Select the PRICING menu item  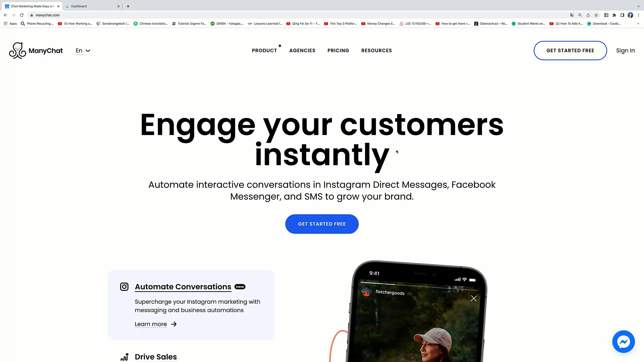[338, 50]
